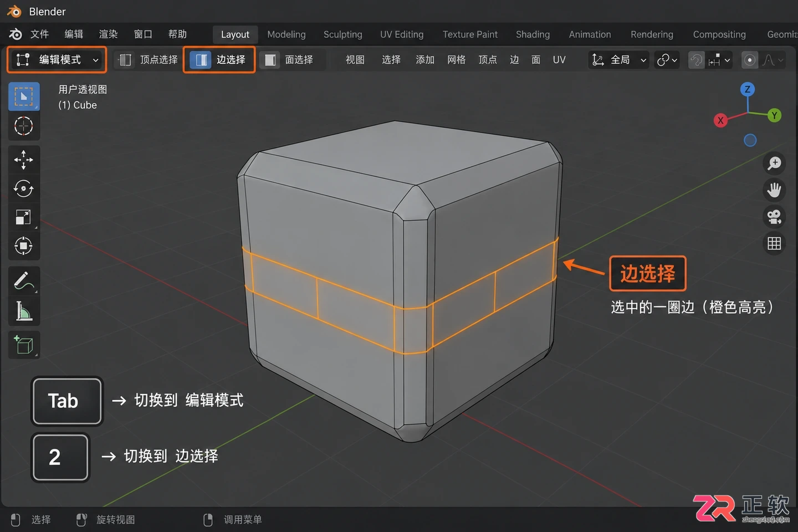Select the Layout workspace tab
Viewport: 798px width, 532px height.
click(235, 34)
